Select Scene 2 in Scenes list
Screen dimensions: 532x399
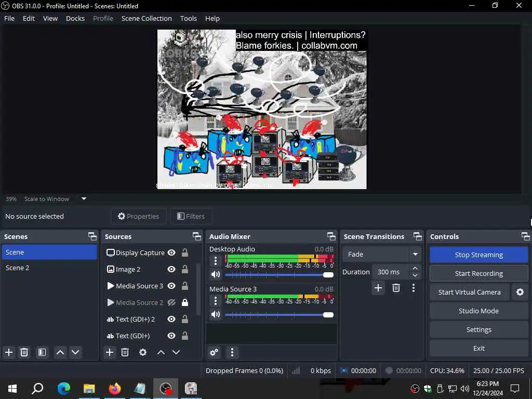tap(49, 268)
